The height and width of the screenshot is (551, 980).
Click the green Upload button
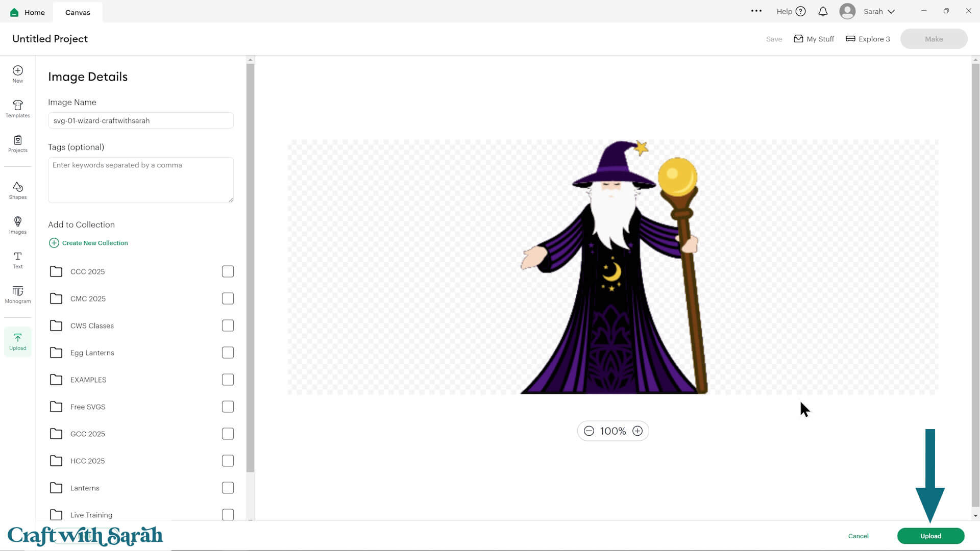click(930, 536)
